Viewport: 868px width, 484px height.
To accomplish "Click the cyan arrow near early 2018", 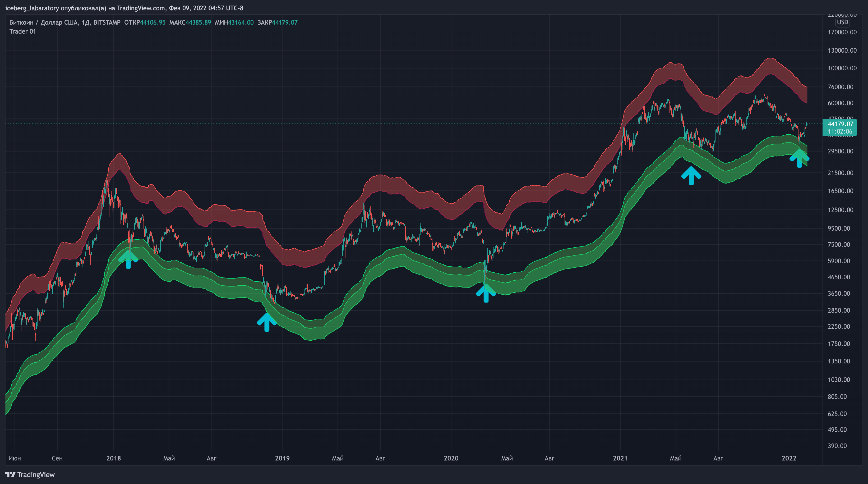I will [x=128, y=260].
